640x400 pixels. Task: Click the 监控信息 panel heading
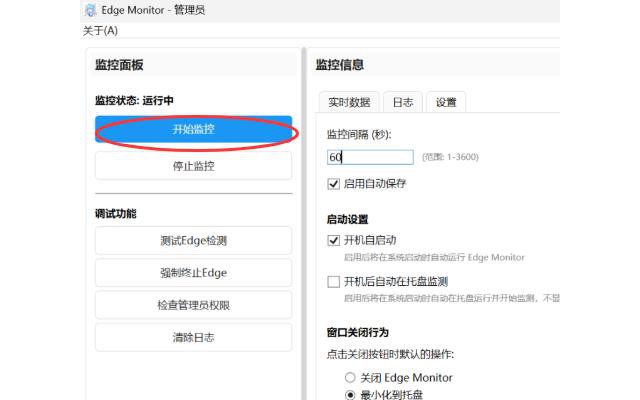click(x=340, y=65)
